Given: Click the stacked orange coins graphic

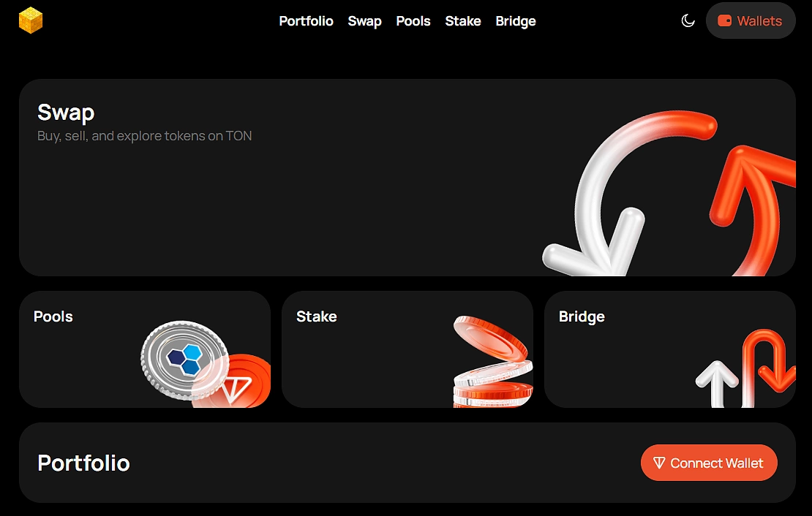Looking at the screenshot, I should point(492,362).
